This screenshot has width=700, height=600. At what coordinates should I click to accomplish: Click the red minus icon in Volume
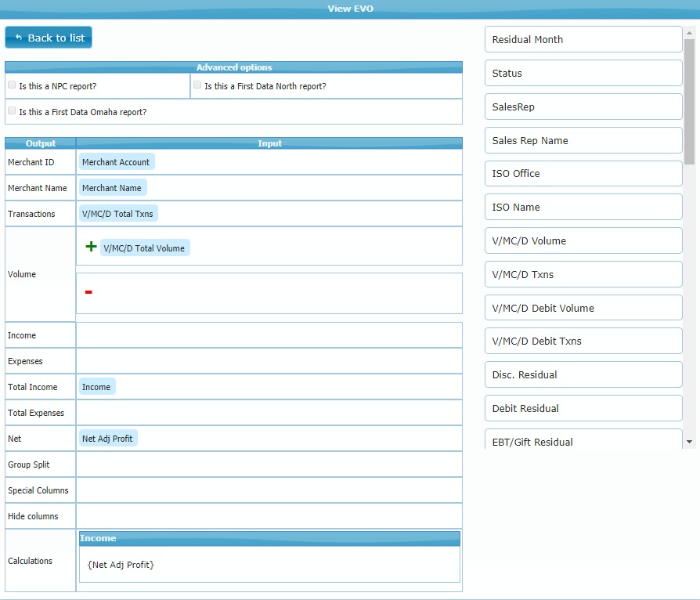(88, 292)
